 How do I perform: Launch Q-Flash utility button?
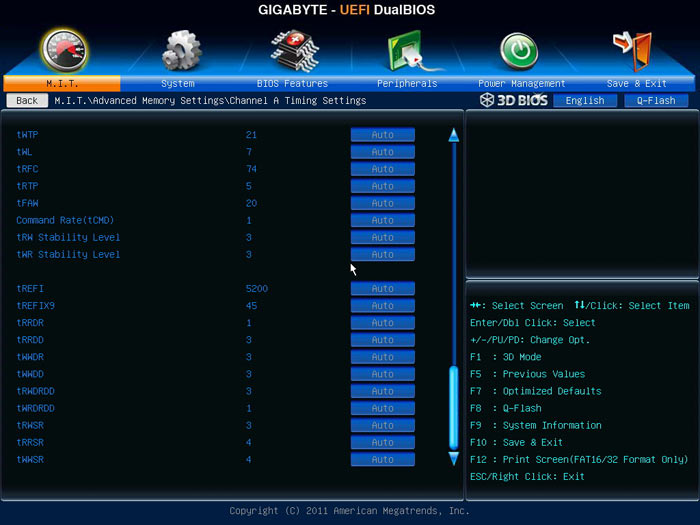coord(656,100)
